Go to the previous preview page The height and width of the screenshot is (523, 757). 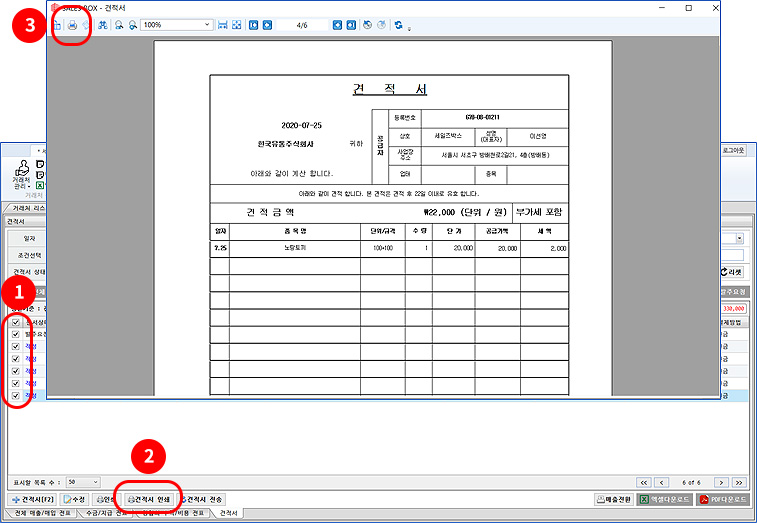coord(267,25)
